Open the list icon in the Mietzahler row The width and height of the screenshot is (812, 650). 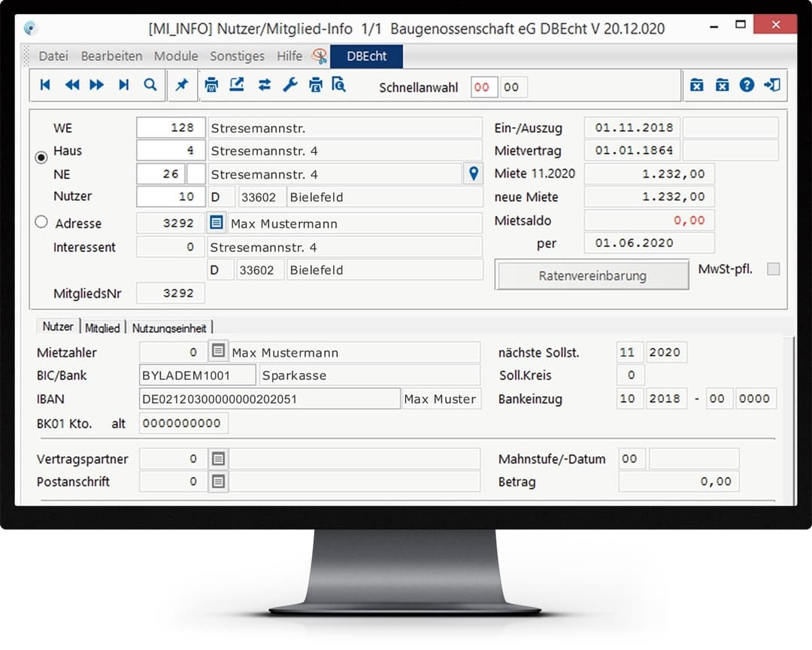coord(218,351)
